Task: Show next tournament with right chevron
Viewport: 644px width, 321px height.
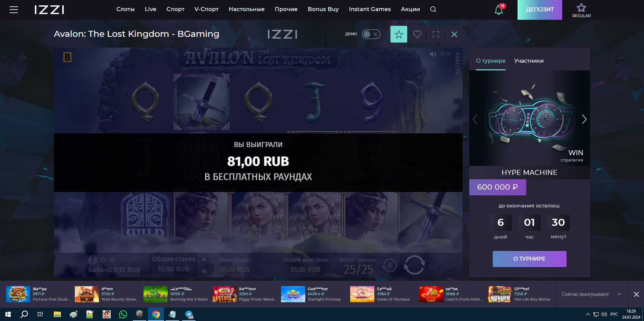Action: 584,119
